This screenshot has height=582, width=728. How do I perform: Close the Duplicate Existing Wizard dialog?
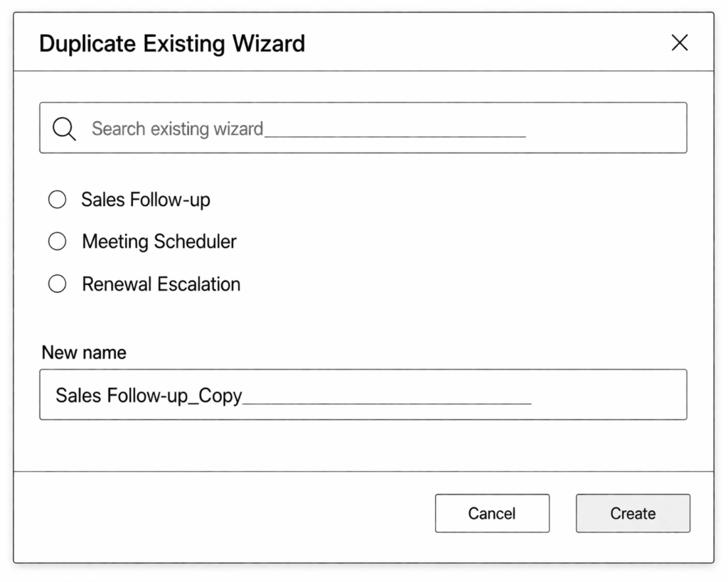click(x=680, y=43)
